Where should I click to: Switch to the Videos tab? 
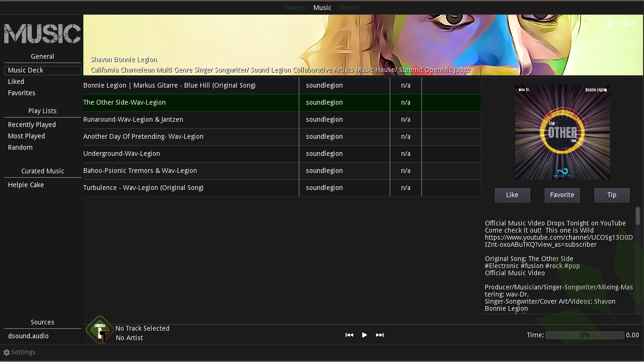pos(349,8)
